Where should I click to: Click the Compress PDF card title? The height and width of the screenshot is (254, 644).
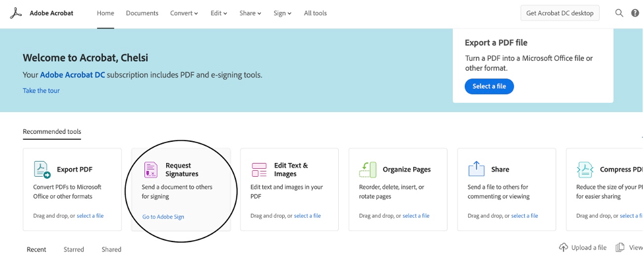click(x=622, y=170)
